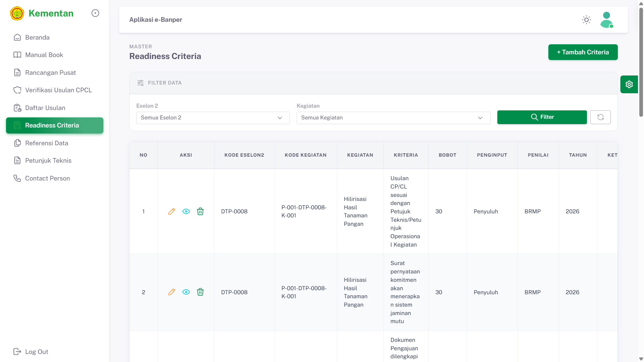The width and height of the screenshot is (644, 362).
Task: Toggle the sidebar collapse circle button
Action: coord(95,13)
